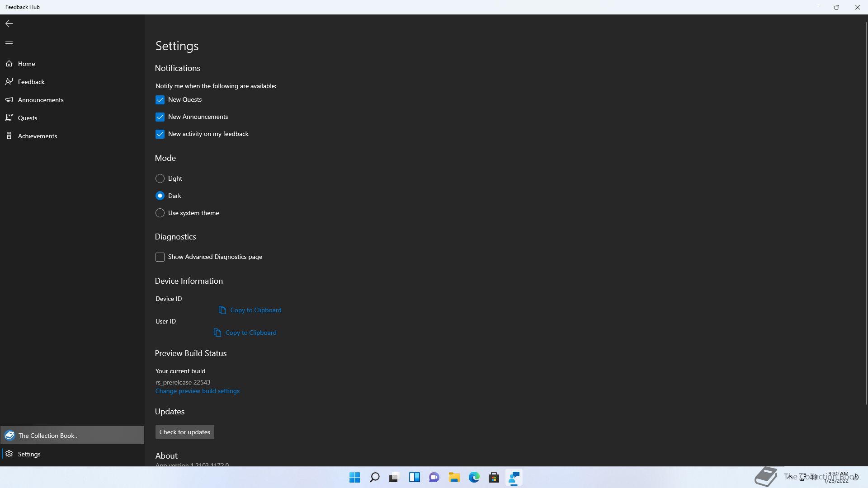Copy User ID to Clipboard

245,333
